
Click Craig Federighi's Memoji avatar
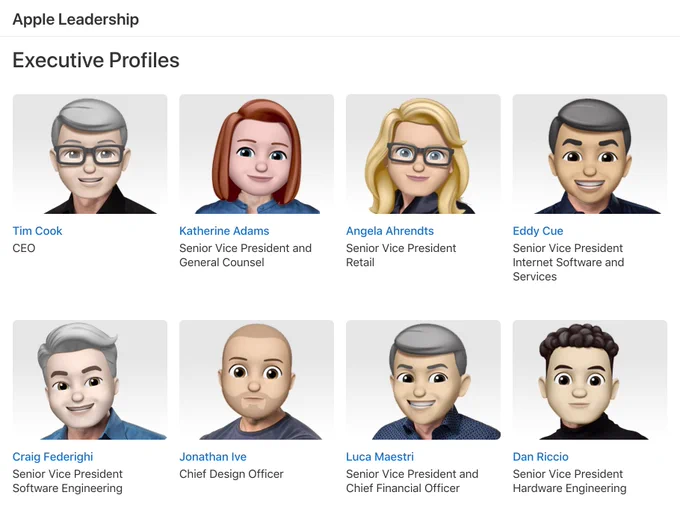pyautogui.click(x=90, y=380)
